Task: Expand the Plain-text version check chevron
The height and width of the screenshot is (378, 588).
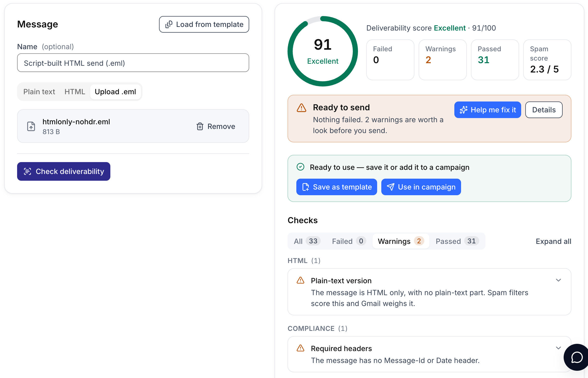Action: [x=558, y=280]
